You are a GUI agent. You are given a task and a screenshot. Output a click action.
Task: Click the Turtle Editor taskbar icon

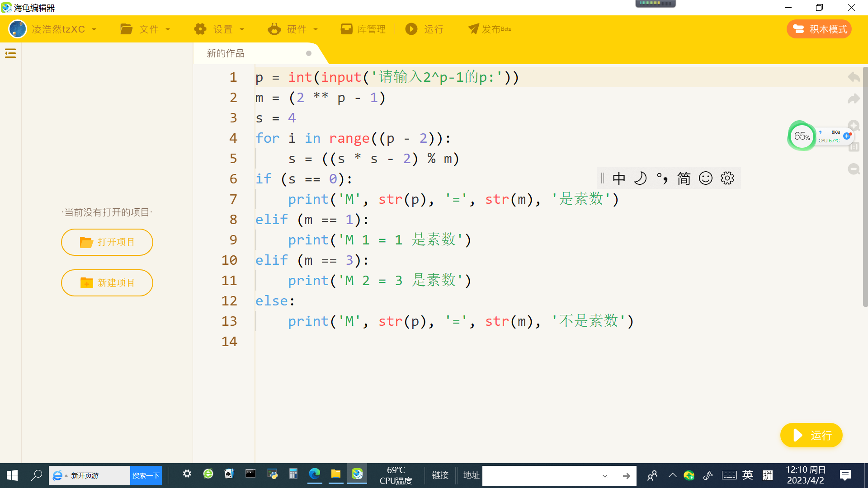(x=357, y=474)
